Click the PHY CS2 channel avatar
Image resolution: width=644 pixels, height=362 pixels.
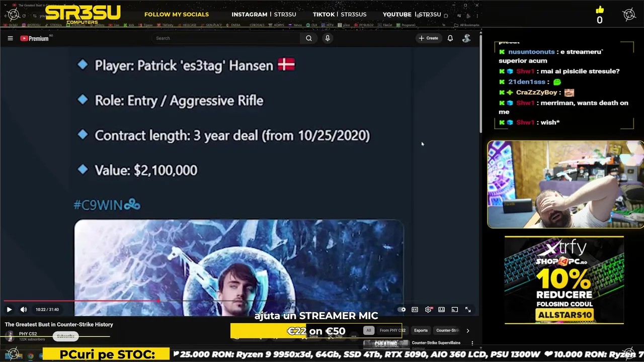click(x=10, y=336)
